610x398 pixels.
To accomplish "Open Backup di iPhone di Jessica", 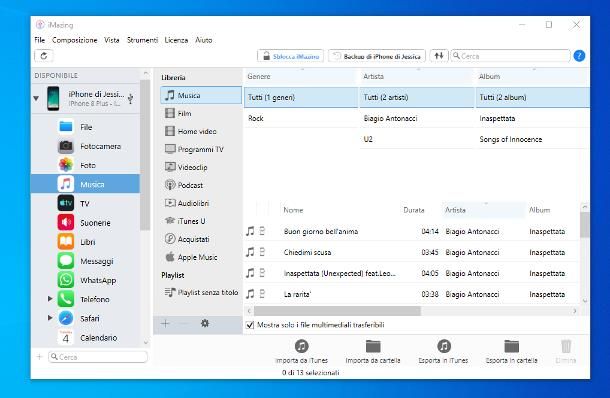I will click(377, 56).
